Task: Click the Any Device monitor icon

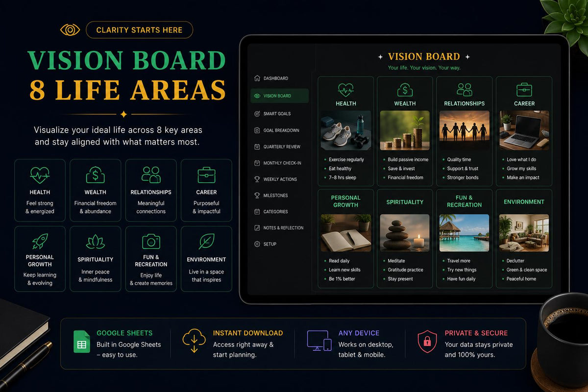Action: pyautogui.click(x=319, y=341)
